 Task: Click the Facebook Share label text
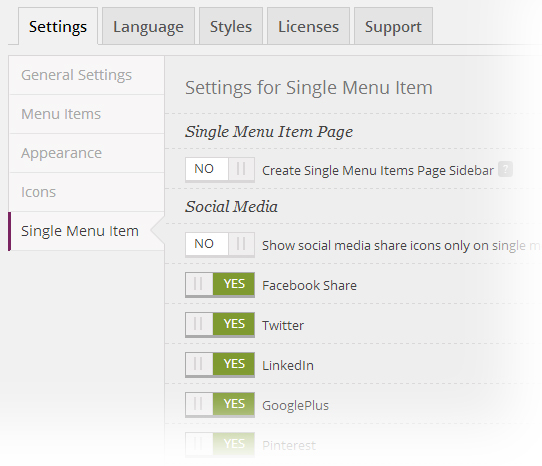(309, 286)
